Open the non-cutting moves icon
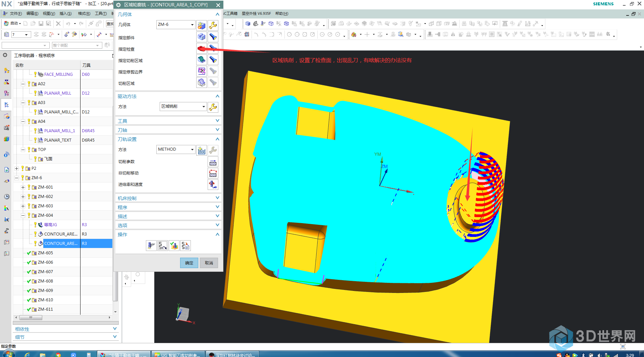The height and width of the screenshot is (357, 644). pyautogui.click(x=213, y=173)
